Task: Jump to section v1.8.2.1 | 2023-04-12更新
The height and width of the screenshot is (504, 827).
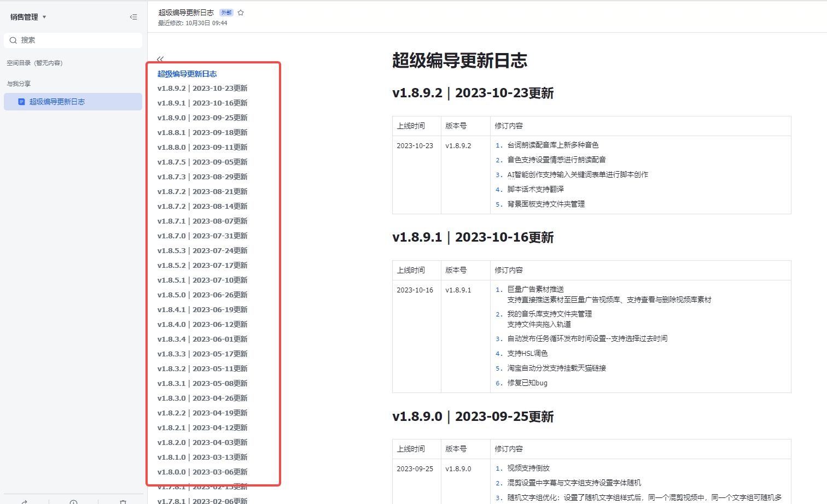Action: pos(202,427)
